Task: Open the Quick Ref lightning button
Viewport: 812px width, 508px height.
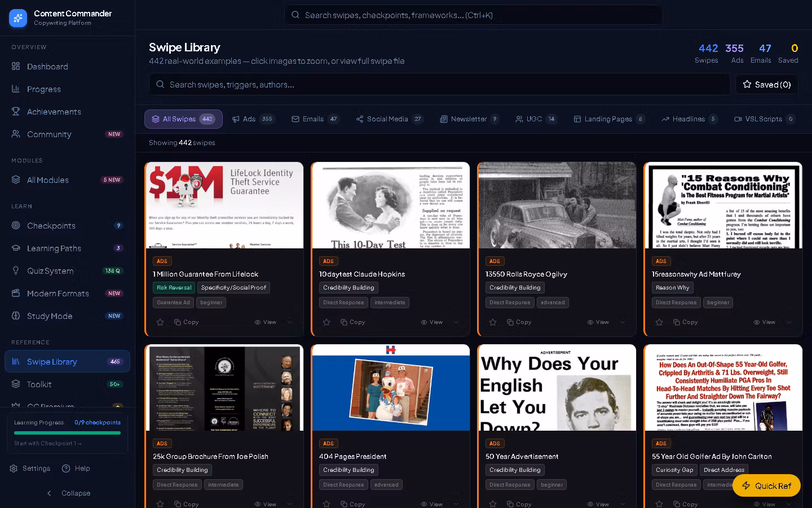Action: 766,485
